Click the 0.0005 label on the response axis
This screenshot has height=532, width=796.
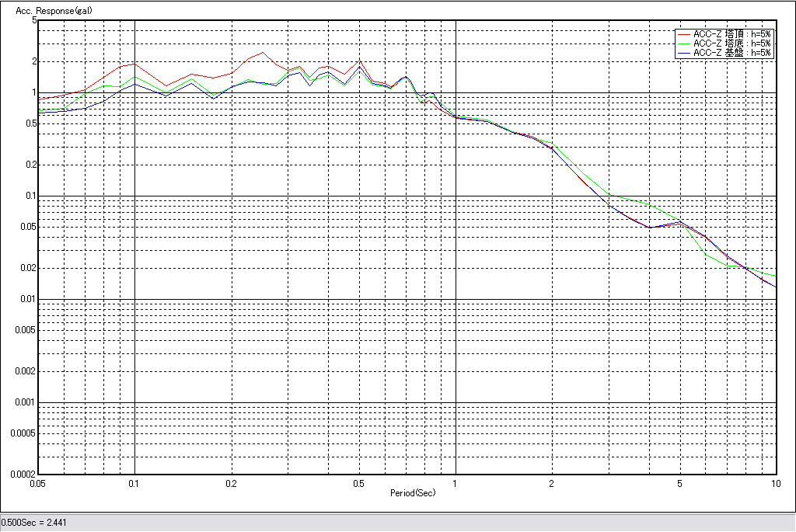coord(23,433)
